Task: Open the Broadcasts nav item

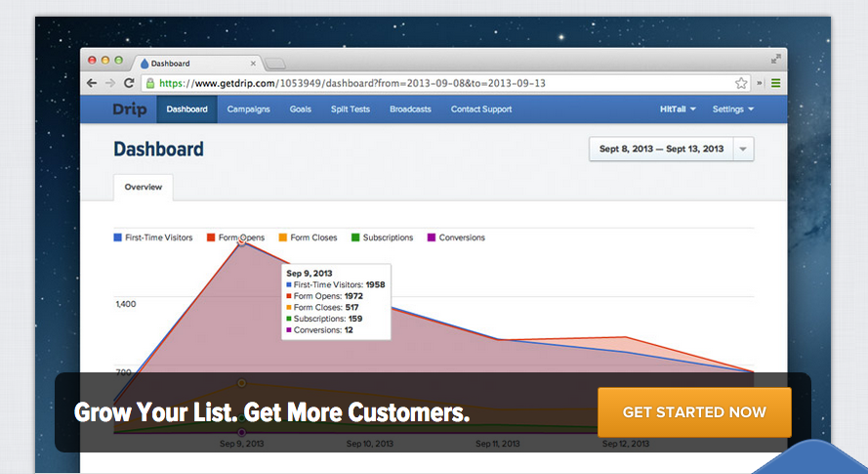Action: pyautogui.click(x=410, y=109)
